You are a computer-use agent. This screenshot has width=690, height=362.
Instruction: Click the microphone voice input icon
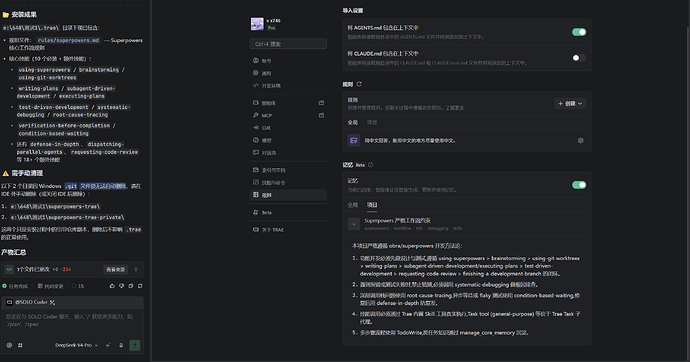pyautogui.click(x=121, y=345)
